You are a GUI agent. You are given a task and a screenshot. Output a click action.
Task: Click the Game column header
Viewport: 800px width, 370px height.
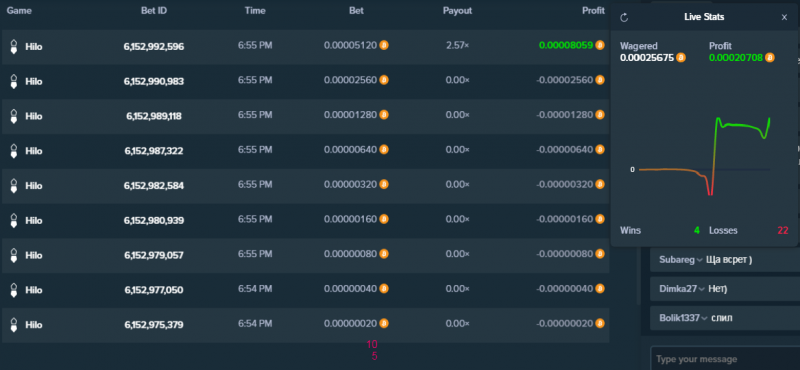pos(19,10)
